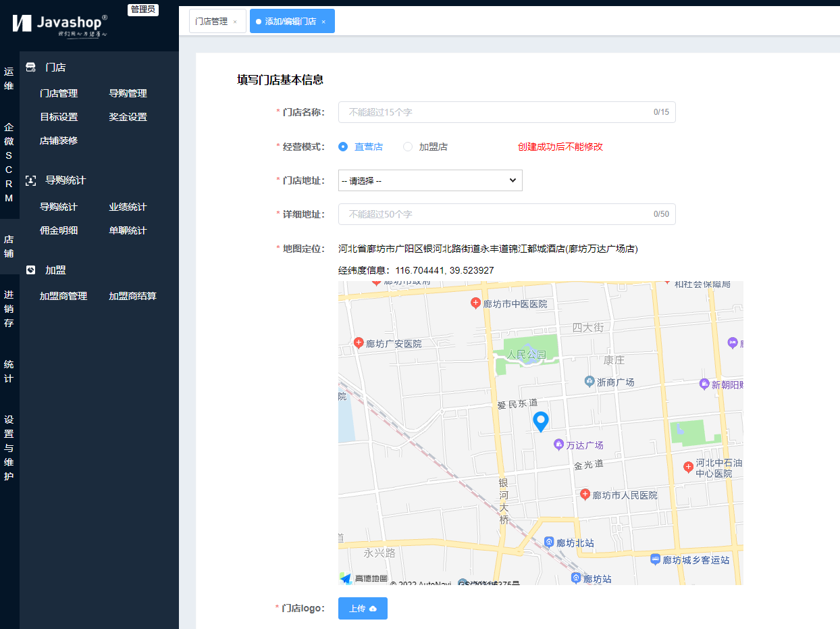840x629 pixels.
Task: Click the 高德地图 logo on map
Action: coord(363,578)
